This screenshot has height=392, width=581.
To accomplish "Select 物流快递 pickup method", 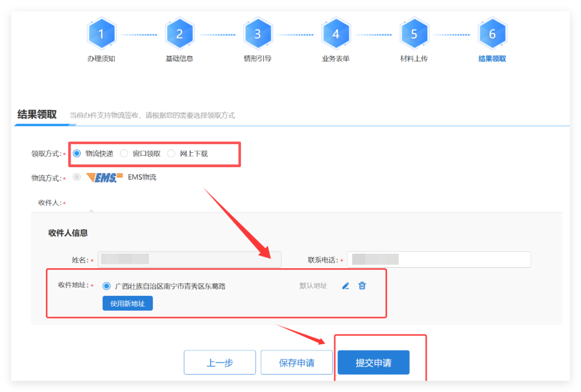I will (x=76, y=153).
